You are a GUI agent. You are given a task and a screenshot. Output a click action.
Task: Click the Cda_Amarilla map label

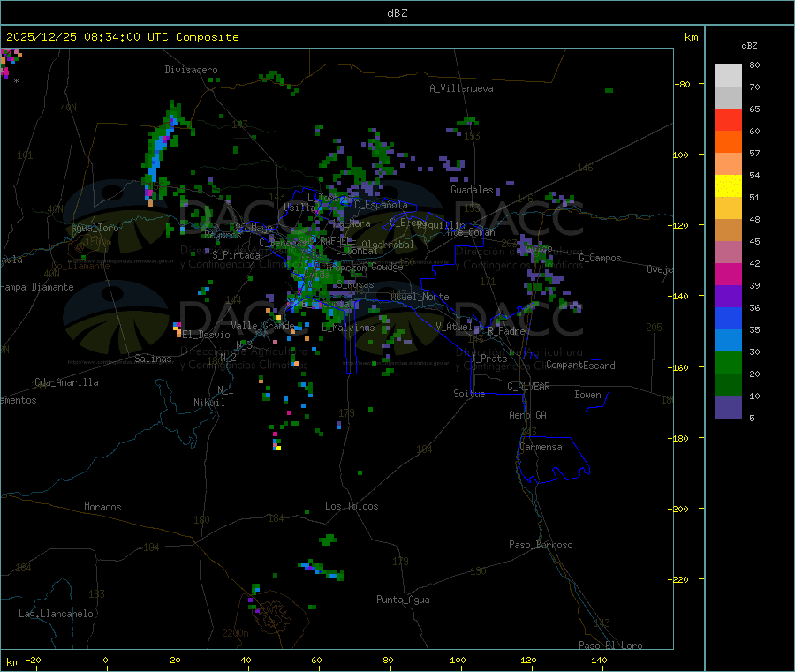66,382
